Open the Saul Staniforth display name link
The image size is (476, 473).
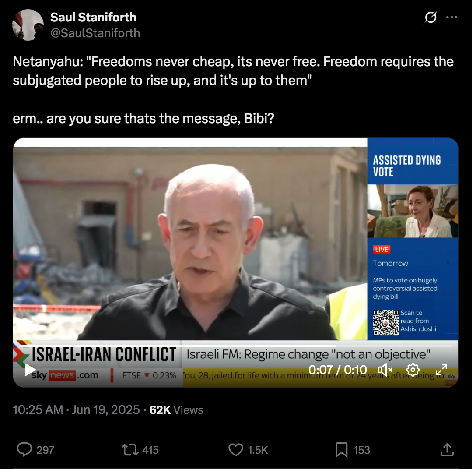point(93,18)
